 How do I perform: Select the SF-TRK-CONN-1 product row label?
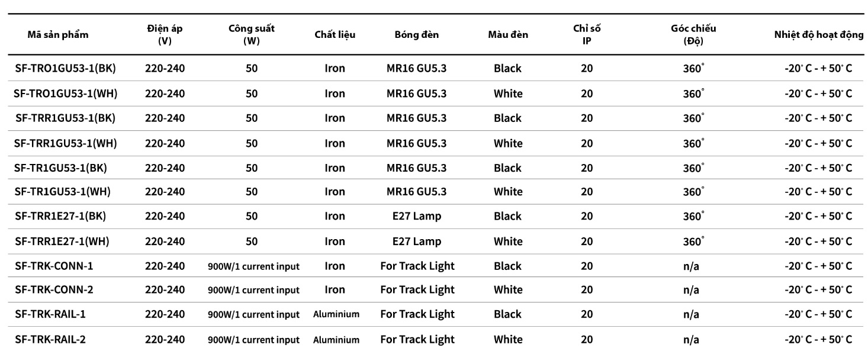tap(54, 266)
